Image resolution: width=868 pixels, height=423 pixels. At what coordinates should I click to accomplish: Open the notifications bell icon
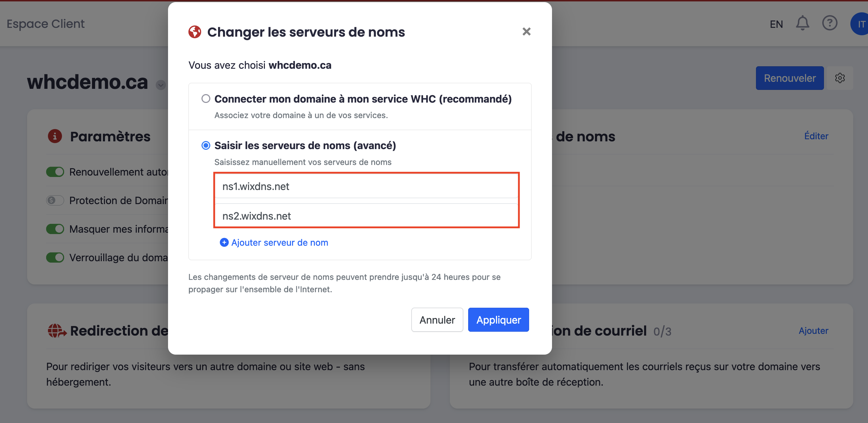(802, 23)
